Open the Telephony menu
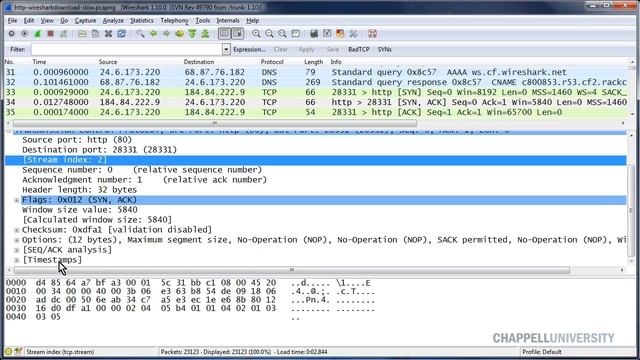This screenshot has width=640, height=360. 174,20
